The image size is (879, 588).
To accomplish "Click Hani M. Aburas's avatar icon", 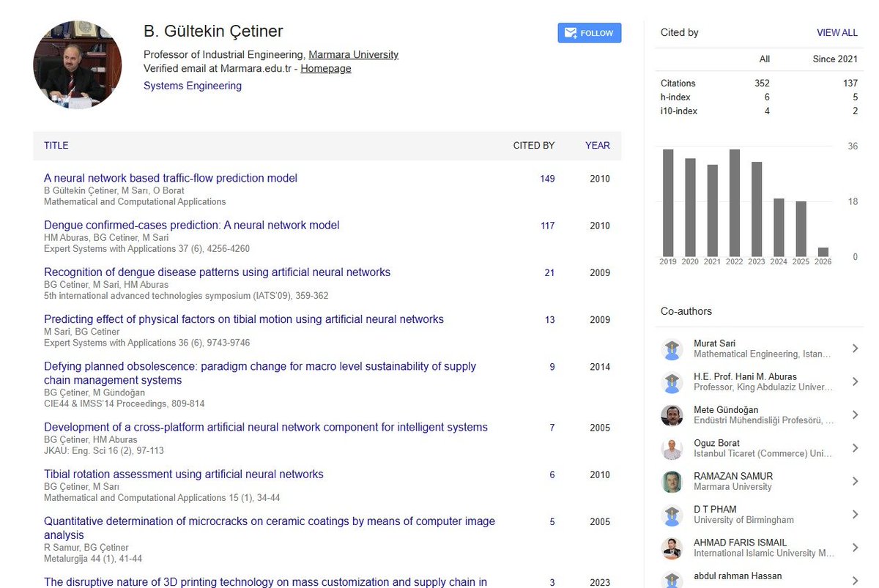I will [x=672, y=382].
